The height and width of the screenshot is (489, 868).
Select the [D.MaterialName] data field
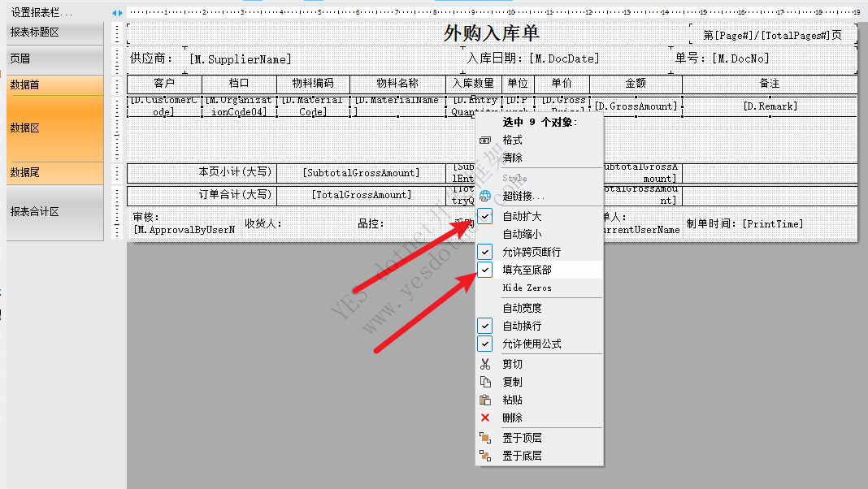tap(398, 106)
